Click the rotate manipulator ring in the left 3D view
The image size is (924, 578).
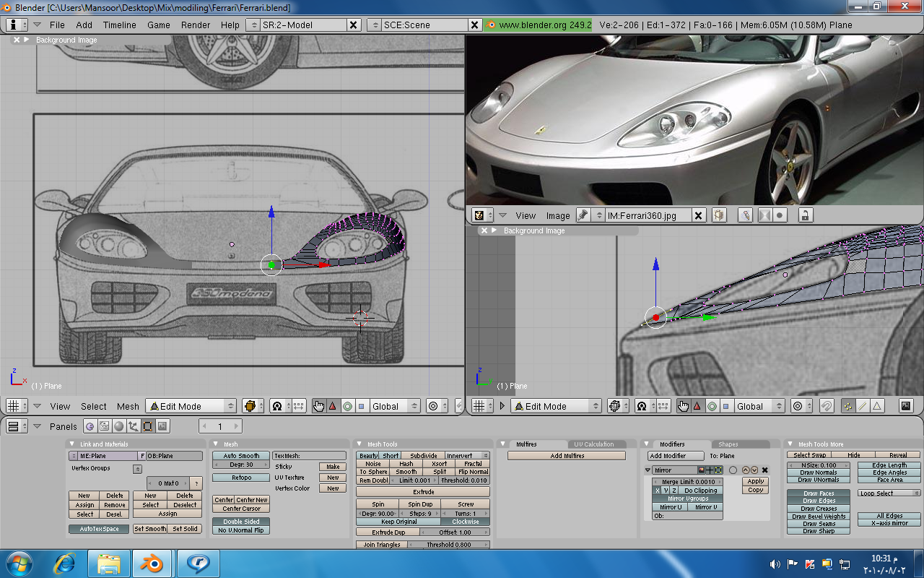coord(347,406)
